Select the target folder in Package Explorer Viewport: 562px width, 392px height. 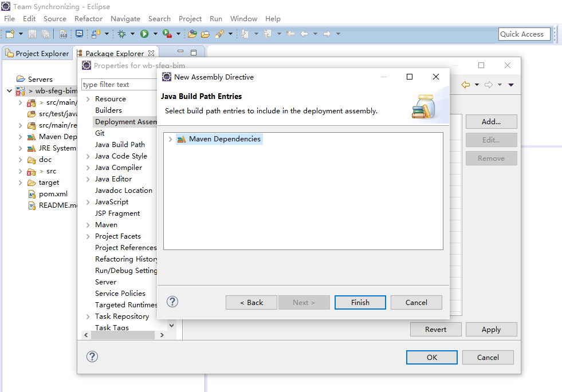click(x=49, y=183)
